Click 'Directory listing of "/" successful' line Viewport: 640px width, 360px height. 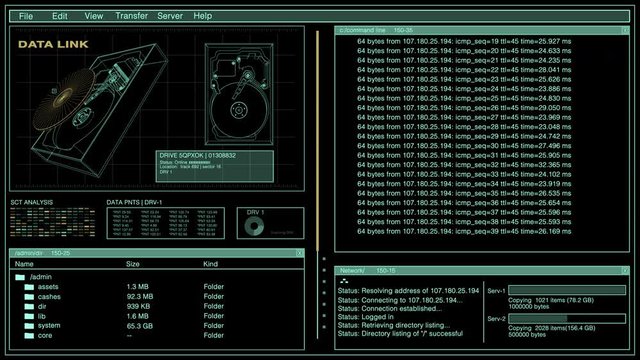click(412, 333)
